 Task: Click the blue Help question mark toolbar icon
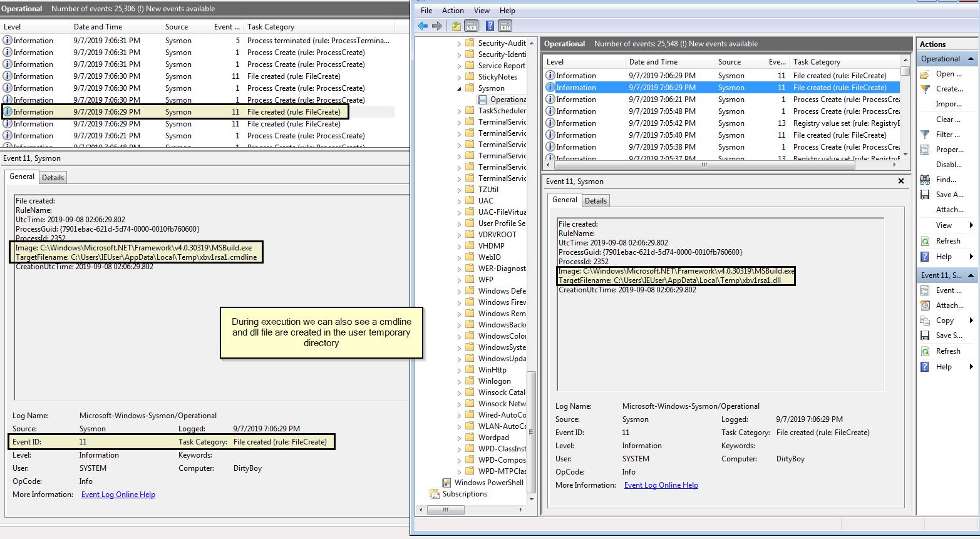point(490,26)
